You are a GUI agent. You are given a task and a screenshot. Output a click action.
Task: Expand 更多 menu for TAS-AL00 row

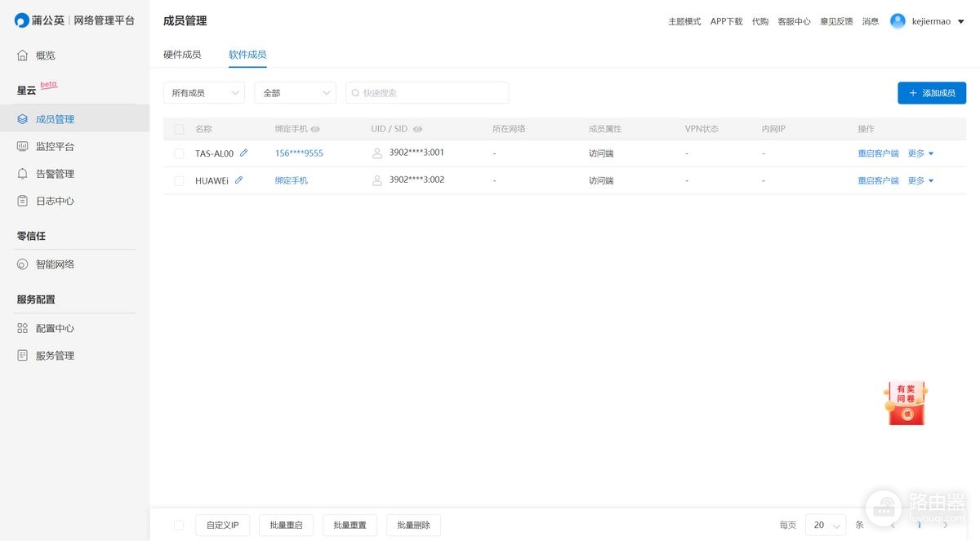pyautogui.click(x=921, y=153)
